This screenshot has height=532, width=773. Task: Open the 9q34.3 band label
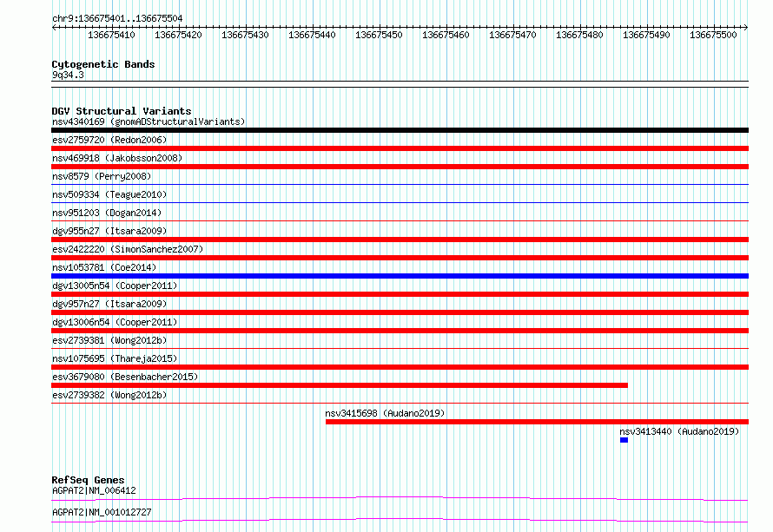point(68,75)
